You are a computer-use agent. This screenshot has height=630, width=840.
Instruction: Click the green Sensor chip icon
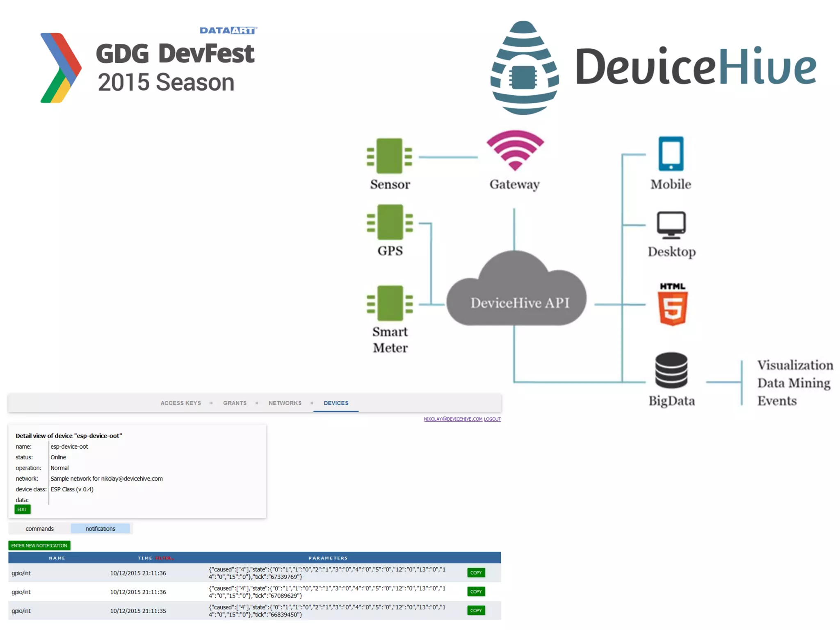click(389, 156)
